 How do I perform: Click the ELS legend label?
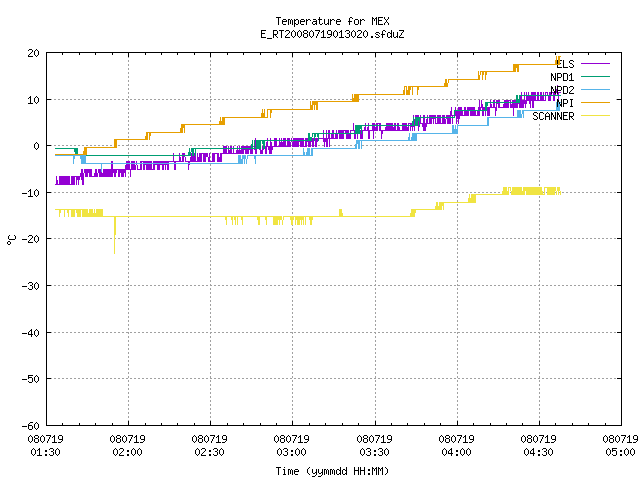(565, 64)
